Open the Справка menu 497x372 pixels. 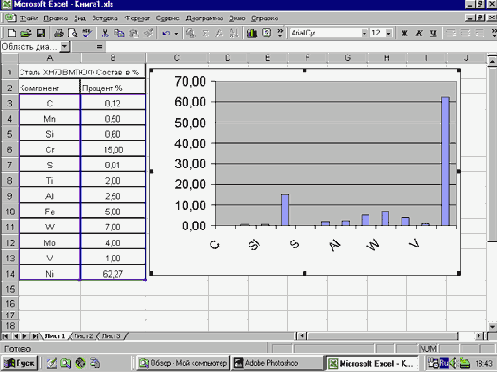264,18
